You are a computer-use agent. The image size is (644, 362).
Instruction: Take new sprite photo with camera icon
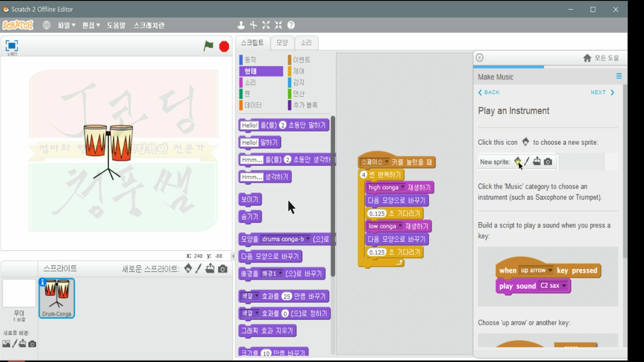pos(222,269)
